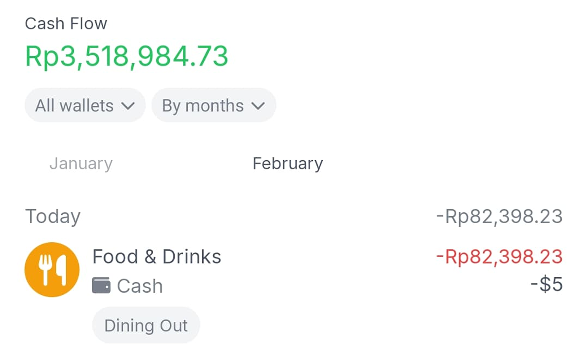Switch to the January tab
588x364 pixels.
pyautogui.click(x=81, y=163)
